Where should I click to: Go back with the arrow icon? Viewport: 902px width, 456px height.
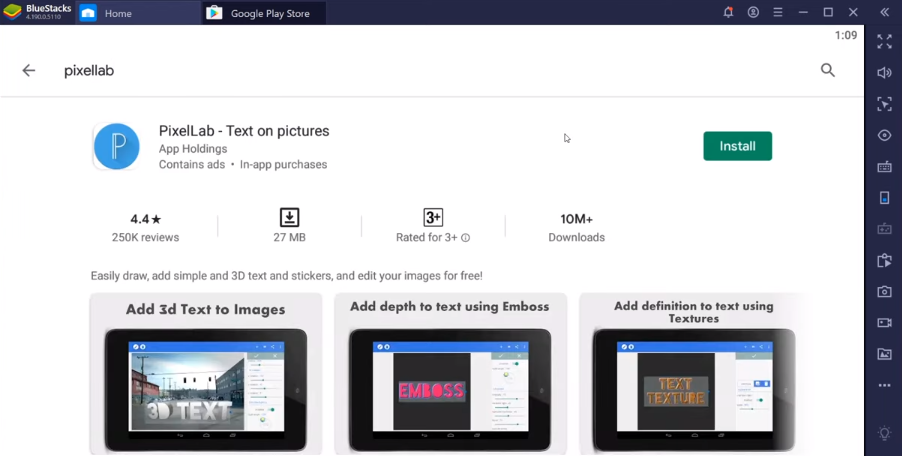[x=29, y=70]
